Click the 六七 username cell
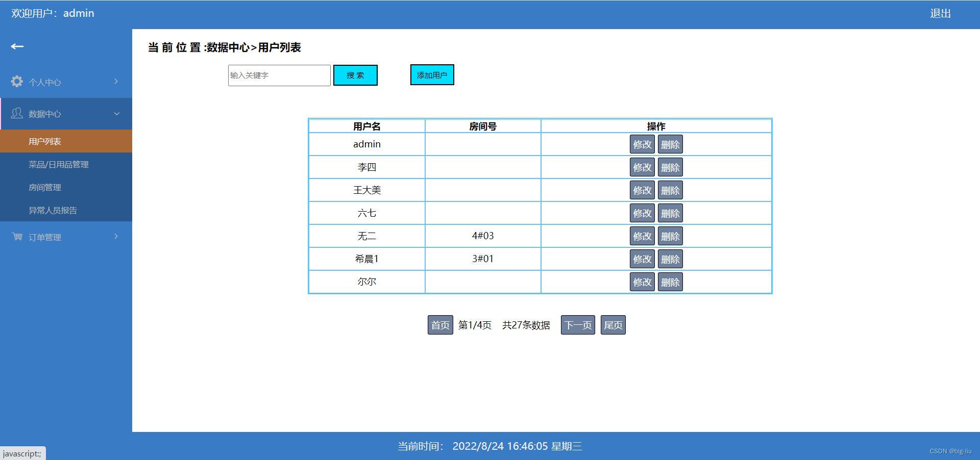Screen dimensions: 980x460 367,213
